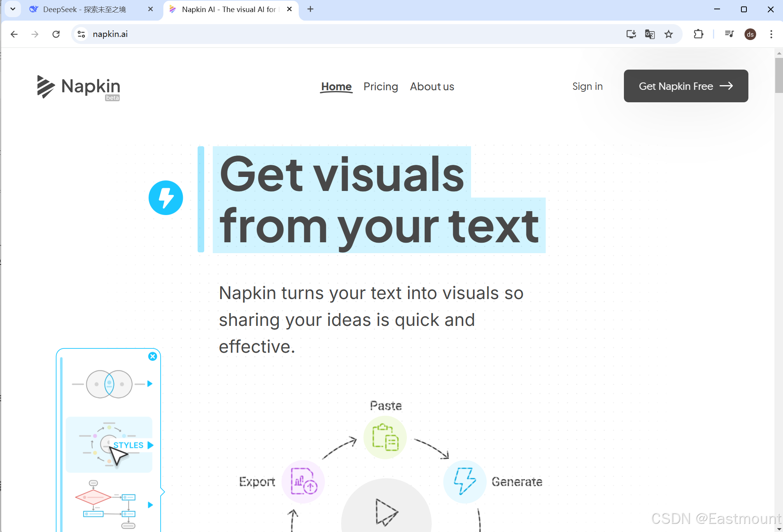Expand the flowchart style arrow
Image resolution: width=783 pixels, height=532 pixels.
pos(150,505)
